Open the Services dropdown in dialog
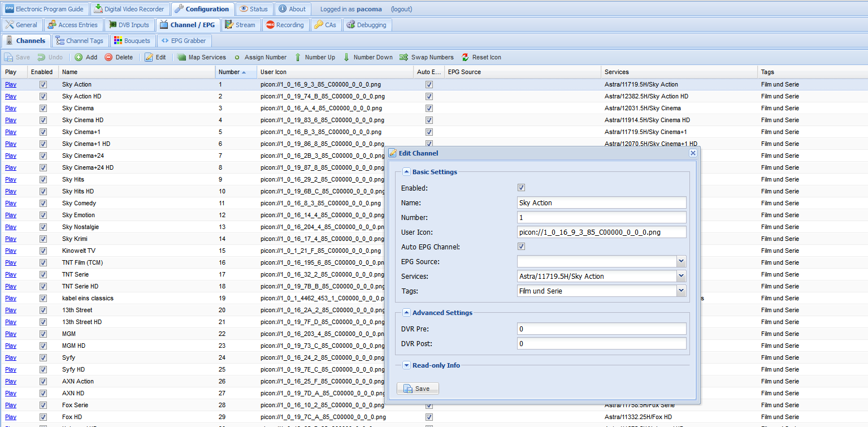This screenshot has width=868, height=427. click(682, 276)
